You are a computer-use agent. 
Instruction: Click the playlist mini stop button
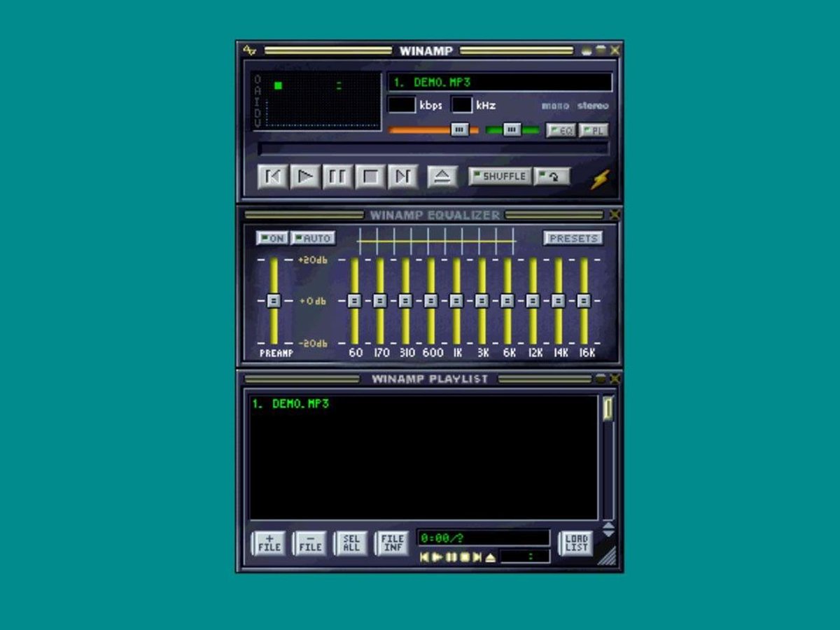click(463, 557)
